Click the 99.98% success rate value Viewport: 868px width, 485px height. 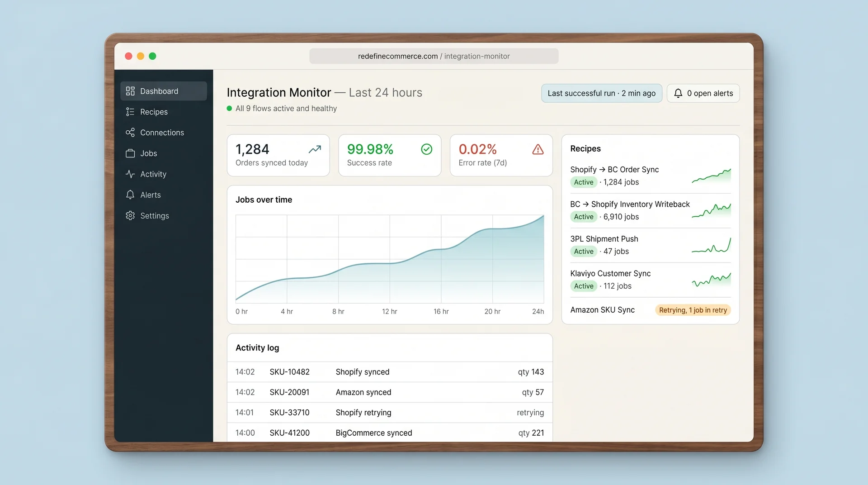[370, 149]
